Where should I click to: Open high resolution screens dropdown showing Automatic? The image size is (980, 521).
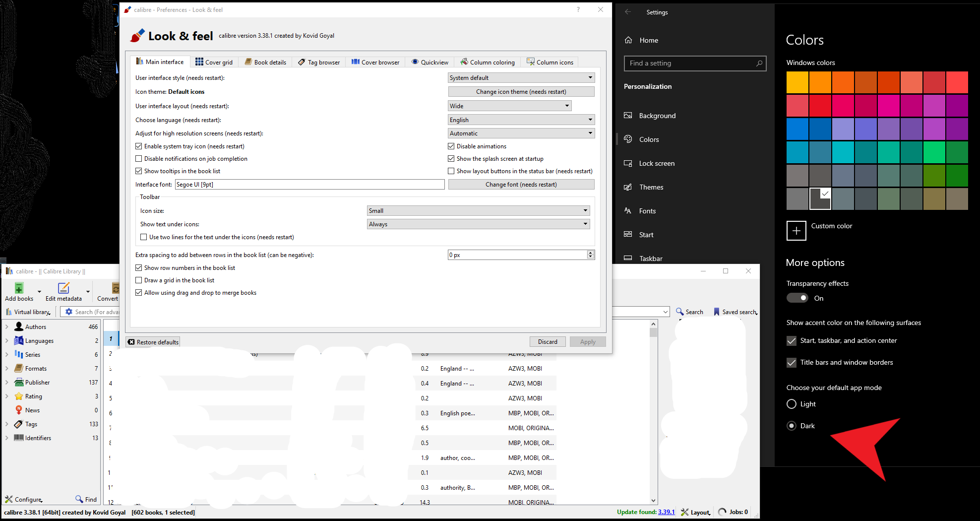click(521, 133)
